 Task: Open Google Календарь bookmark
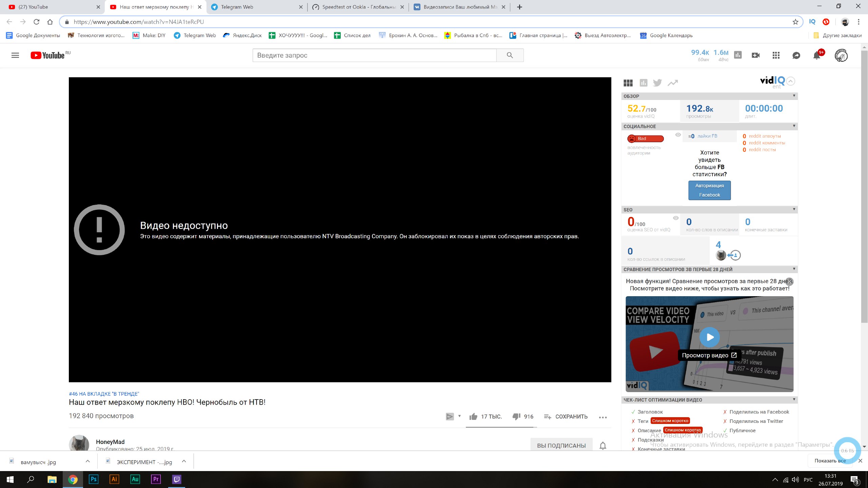pyautogui.click(x=666, y=35)
